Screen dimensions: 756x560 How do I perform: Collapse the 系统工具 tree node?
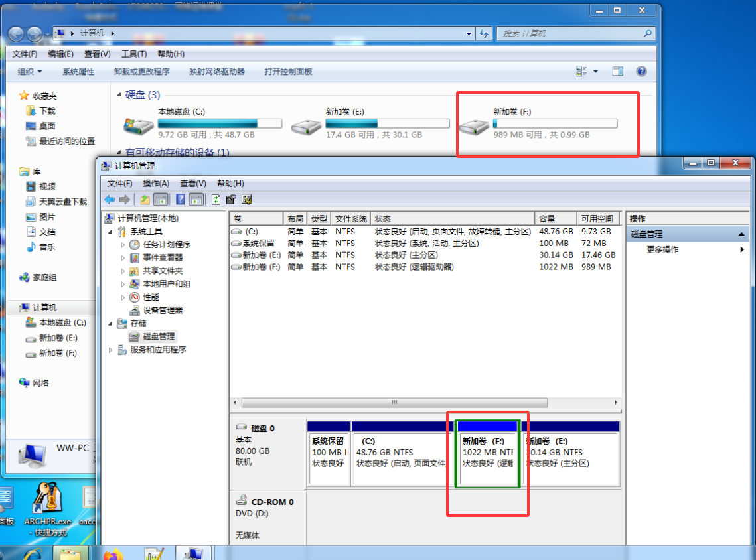(110, 232)
